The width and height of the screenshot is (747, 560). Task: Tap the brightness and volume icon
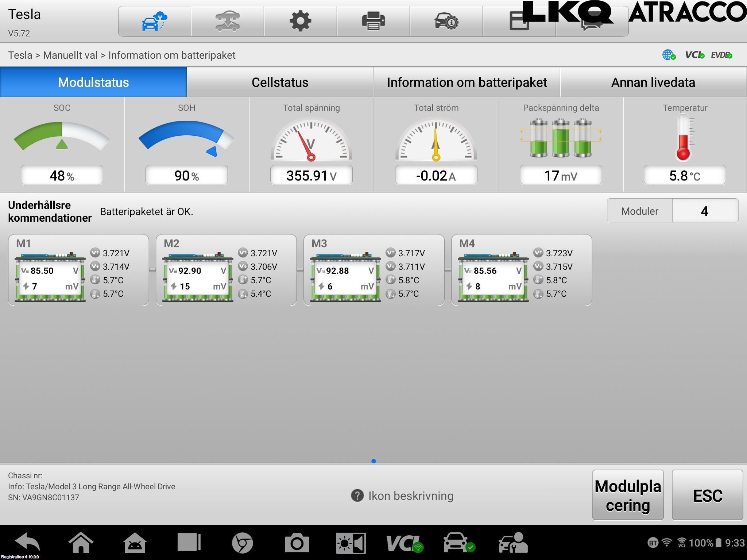coord(351,542)
